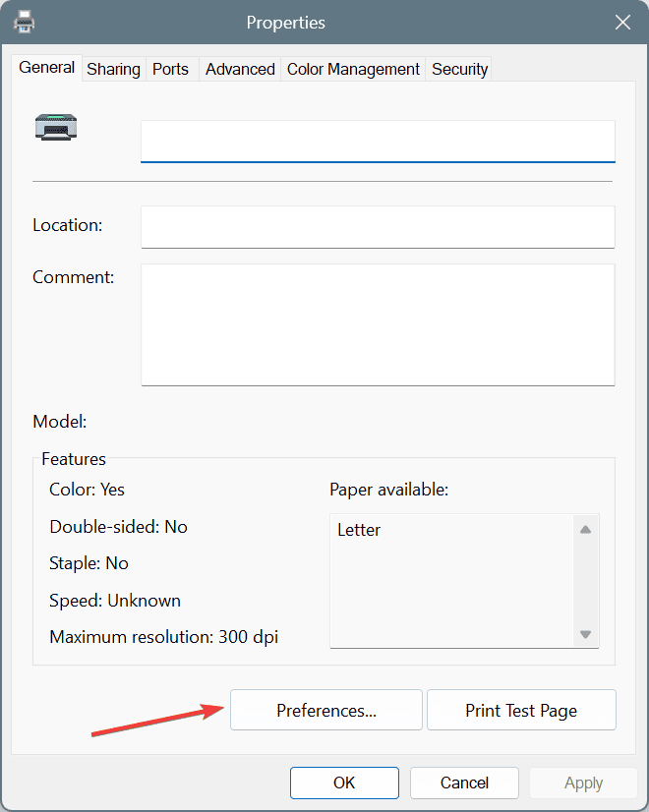Screen dimensions: 649x812
Task: Open the Color Management tab
Action: 353,69
